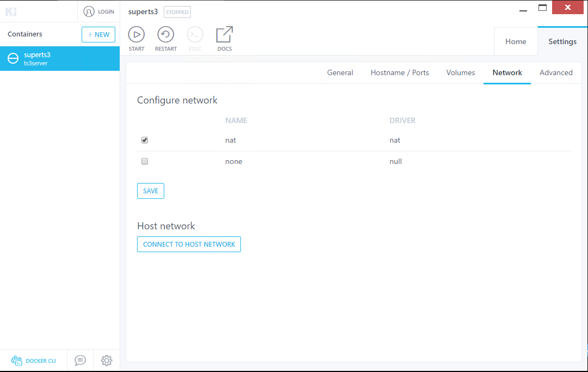Viewport: 588px width, 372px height.
Task: Click the Containers sidebar heading
Action: 25,34
